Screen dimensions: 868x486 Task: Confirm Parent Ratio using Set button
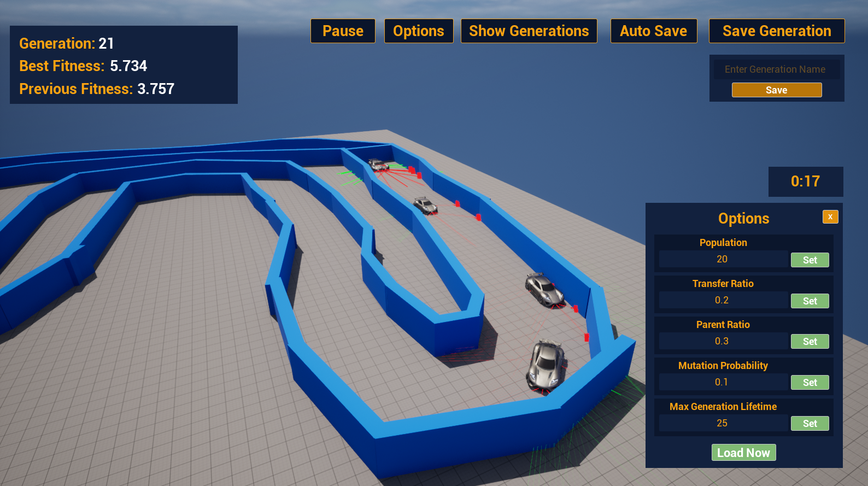pos(810,342)
